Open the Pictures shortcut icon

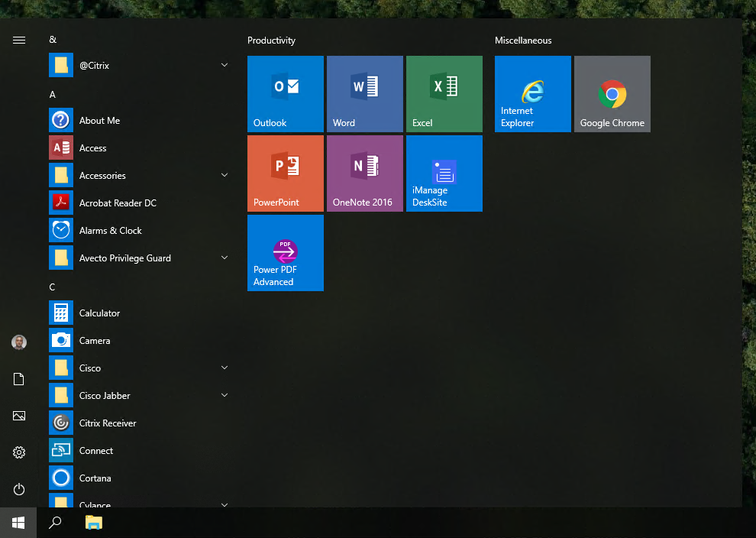[19, 416]
